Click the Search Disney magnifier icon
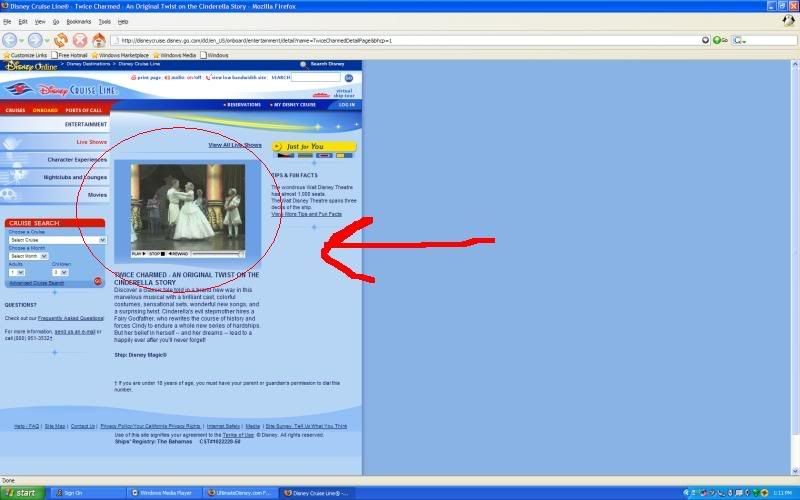 pos(303,65)
